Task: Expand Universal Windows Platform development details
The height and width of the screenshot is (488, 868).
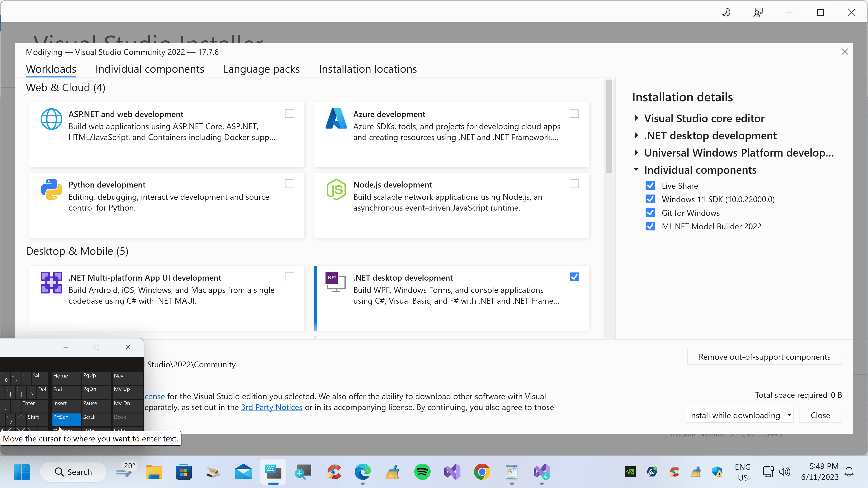Action: point(636,152)
